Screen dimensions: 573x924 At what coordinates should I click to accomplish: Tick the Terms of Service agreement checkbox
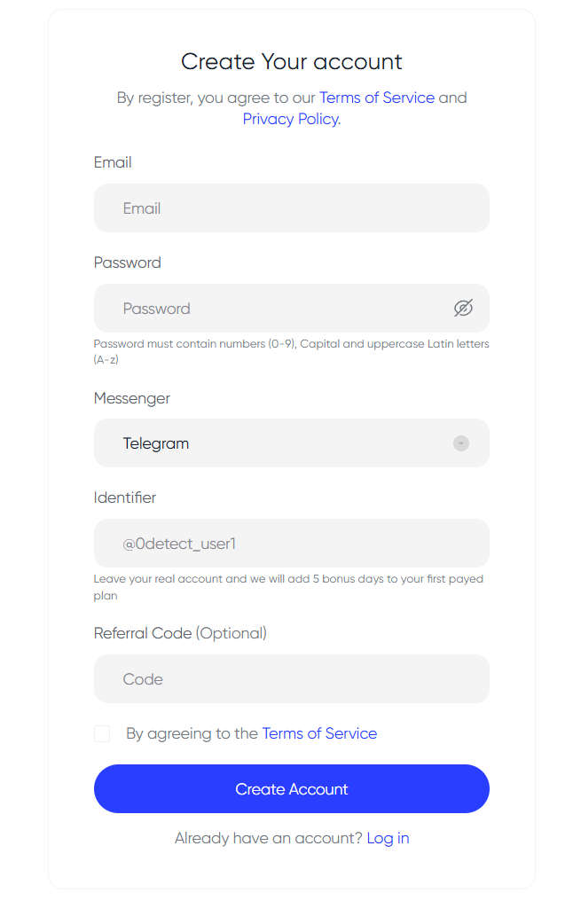102,733
